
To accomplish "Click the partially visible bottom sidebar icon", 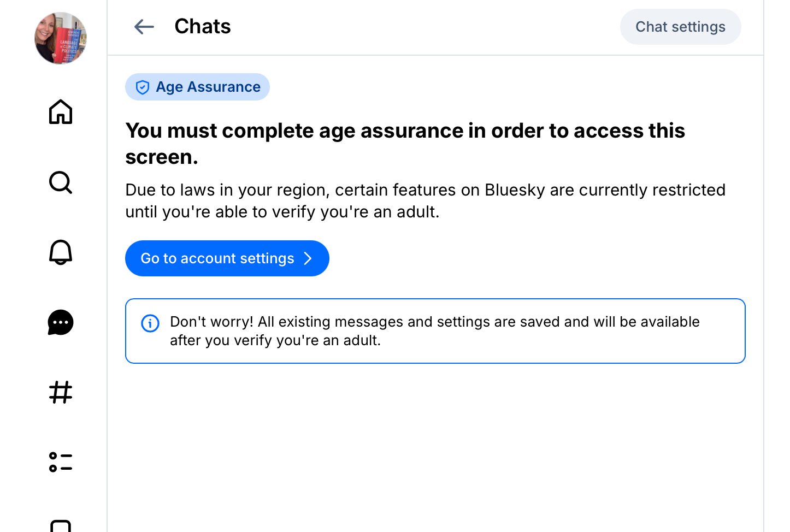I will 61,525.
